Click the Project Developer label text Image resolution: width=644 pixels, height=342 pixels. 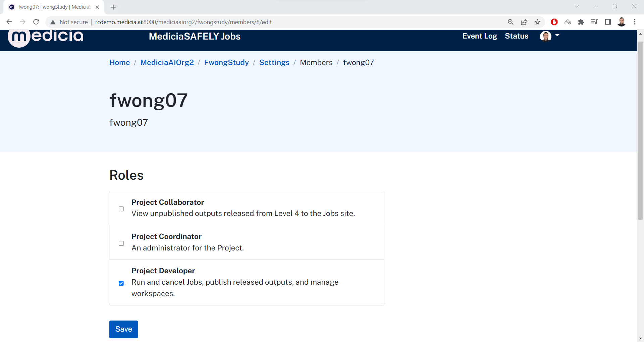pyautogui.click(x=163, y=271)
